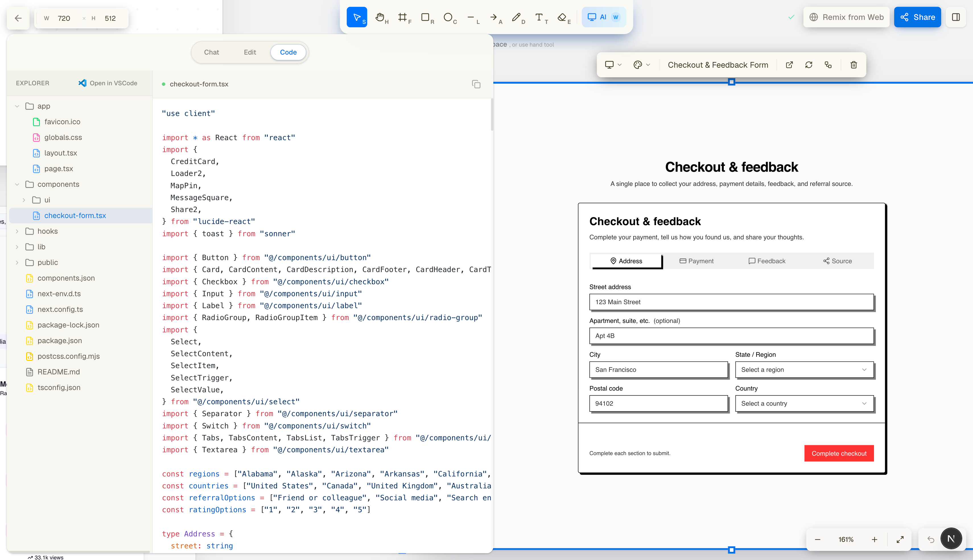Expand the public folder
This screenshot has height=560, width=973.
(17, 262)
